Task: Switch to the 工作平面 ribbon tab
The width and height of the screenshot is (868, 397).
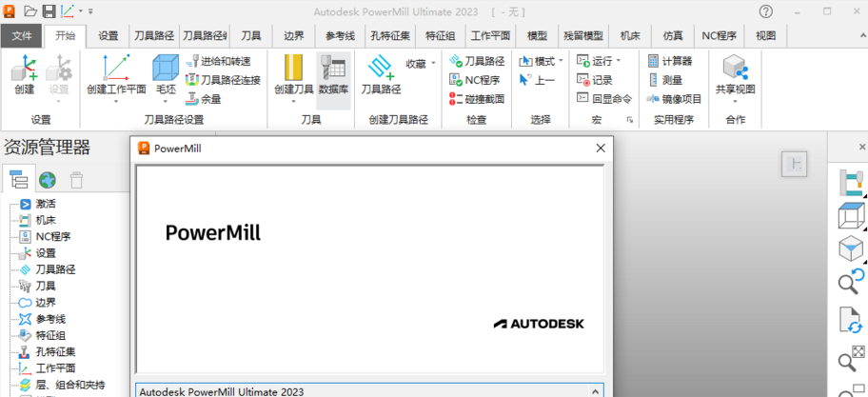Action: click(490, 36)
